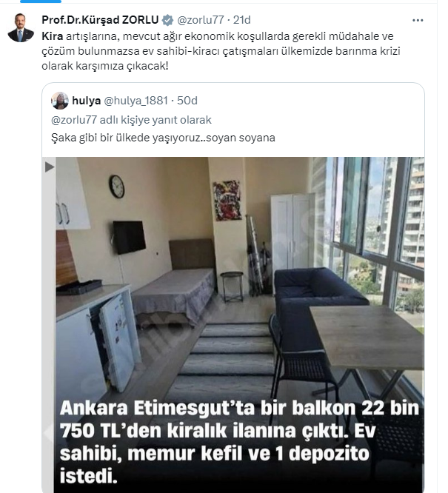Open the Prof.Dr.Kürşad ZORLU display name

pyautogui.click(x=100, y=20)
